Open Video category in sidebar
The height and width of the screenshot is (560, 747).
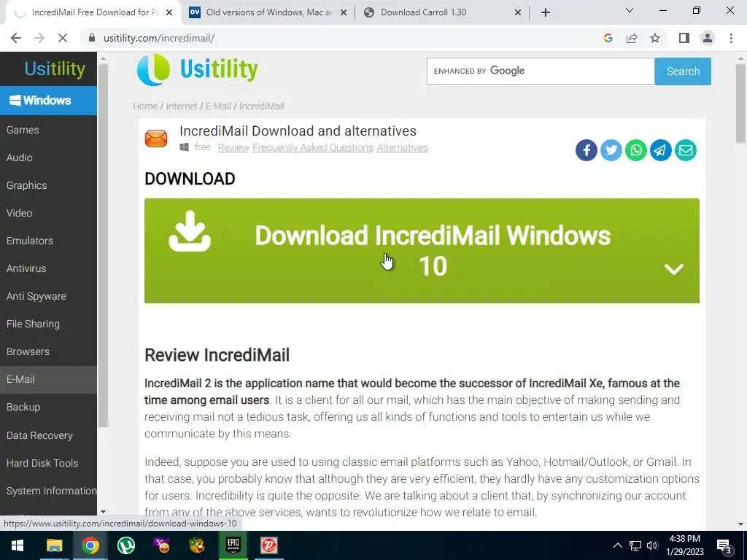pyautogui.click(x=48, y=213)
